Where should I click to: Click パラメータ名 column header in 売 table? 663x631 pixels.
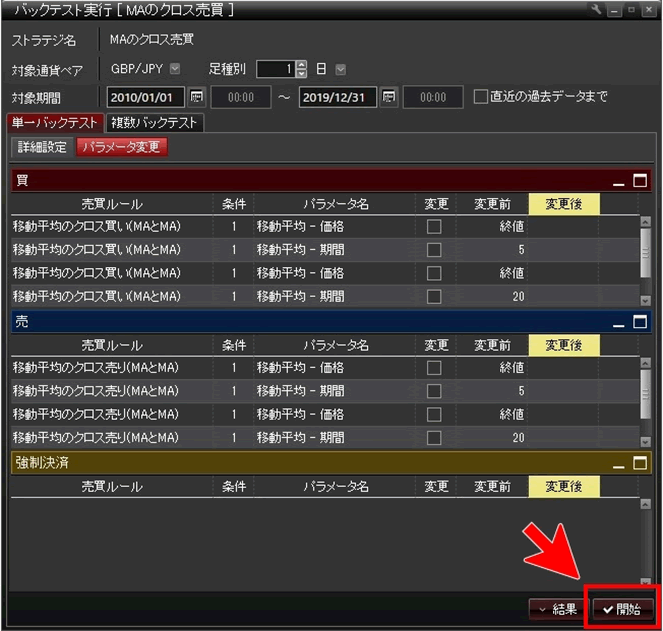point(336,345)
